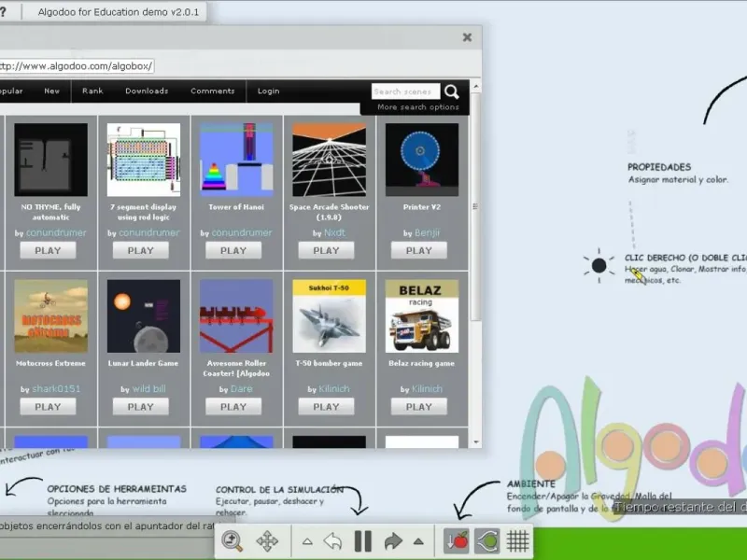747x560 pixels.
Task: Expand the undo history up-arrow
Action: 307,541
